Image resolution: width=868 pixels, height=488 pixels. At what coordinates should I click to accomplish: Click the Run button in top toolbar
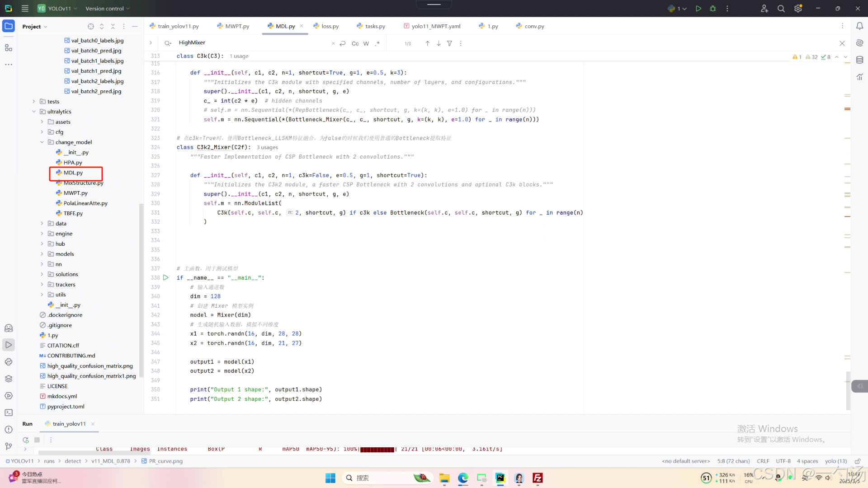(x=698, y=9)
